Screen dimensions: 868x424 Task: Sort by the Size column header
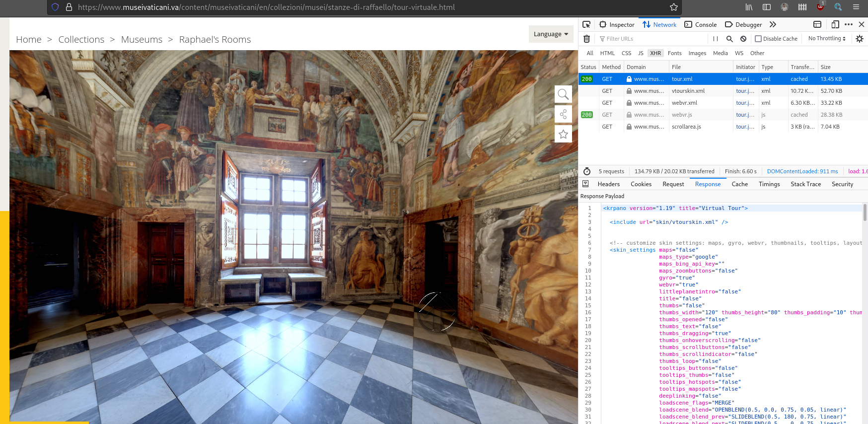tap(843, 67)
